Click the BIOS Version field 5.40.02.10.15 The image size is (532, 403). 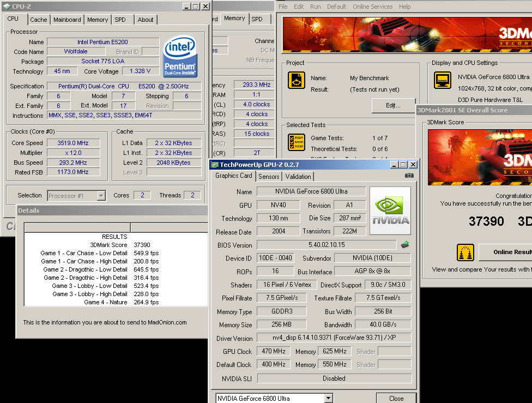[327, 245]
